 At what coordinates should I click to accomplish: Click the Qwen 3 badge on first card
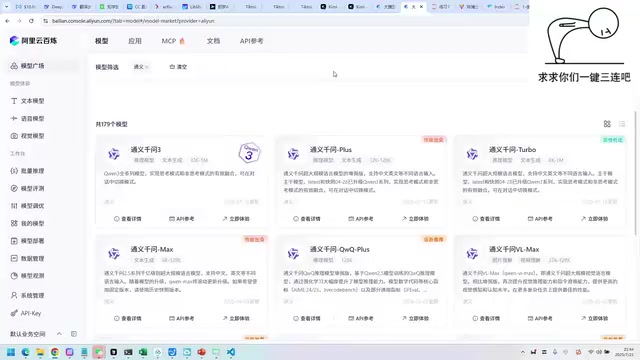[x=249, y=153]
